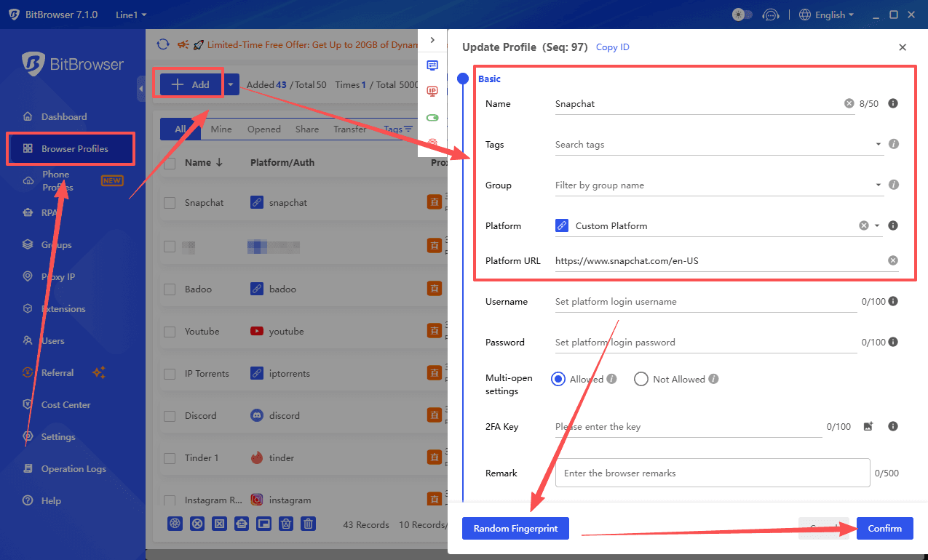This screenshot has width=928, height=560.
Task: Expand the Group filter dropdown
Action: pos(879,185)
